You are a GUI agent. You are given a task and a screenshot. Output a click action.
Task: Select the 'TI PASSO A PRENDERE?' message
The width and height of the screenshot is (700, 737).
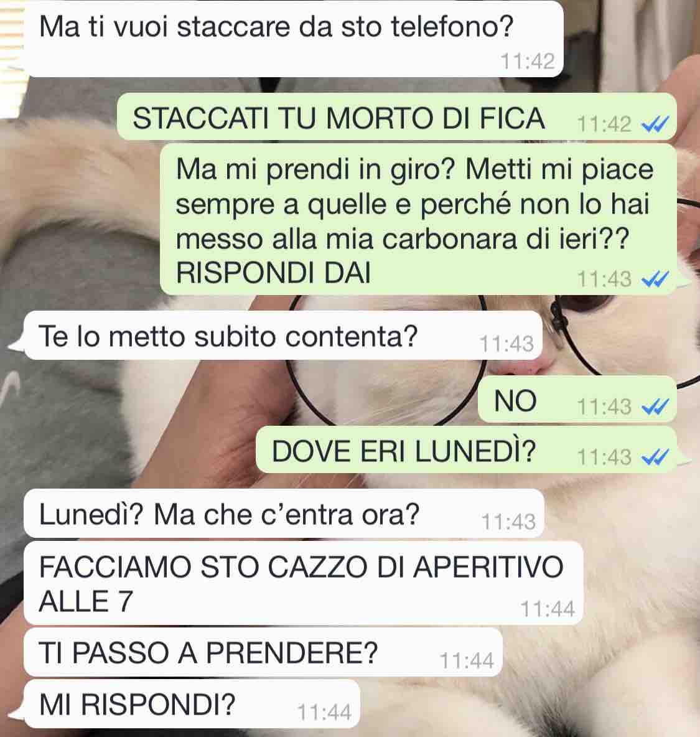[263, 652]
